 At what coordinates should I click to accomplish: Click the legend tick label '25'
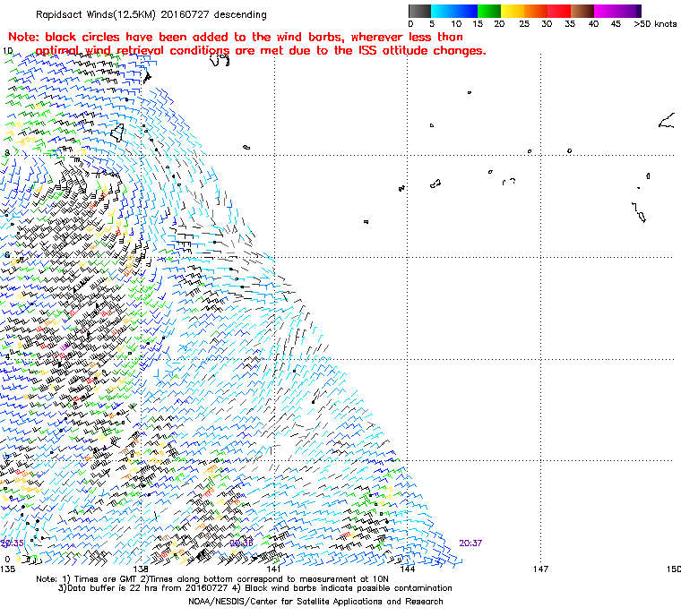(x=524, y=24)
